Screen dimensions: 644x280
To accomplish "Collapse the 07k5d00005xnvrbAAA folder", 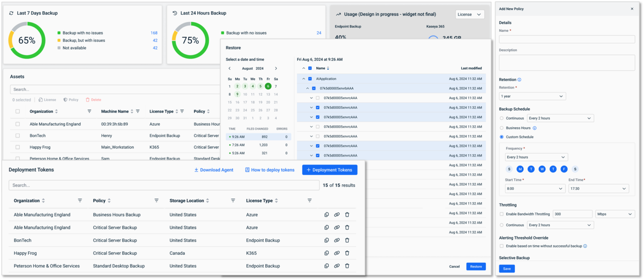I will click(307, 88).
